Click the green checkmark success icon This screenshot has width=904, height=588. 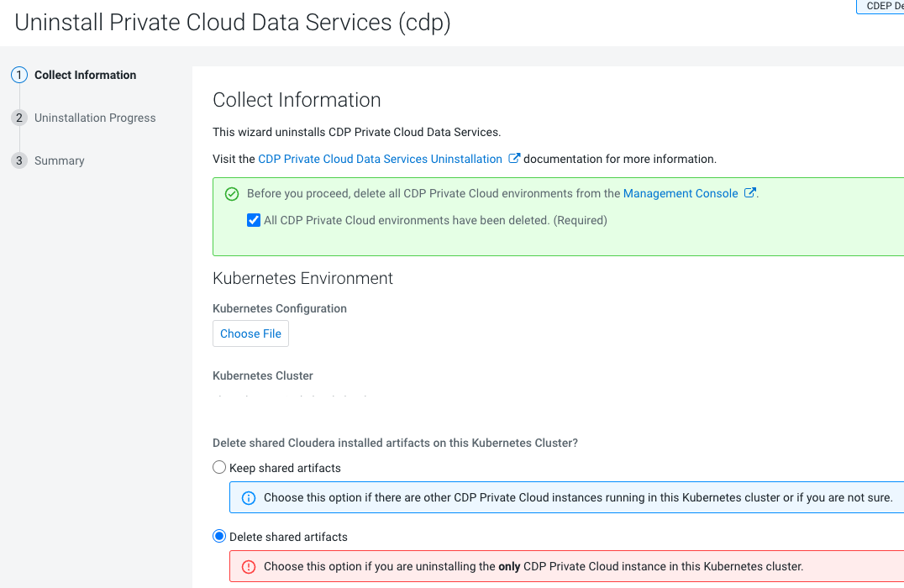tap(232, 194)
